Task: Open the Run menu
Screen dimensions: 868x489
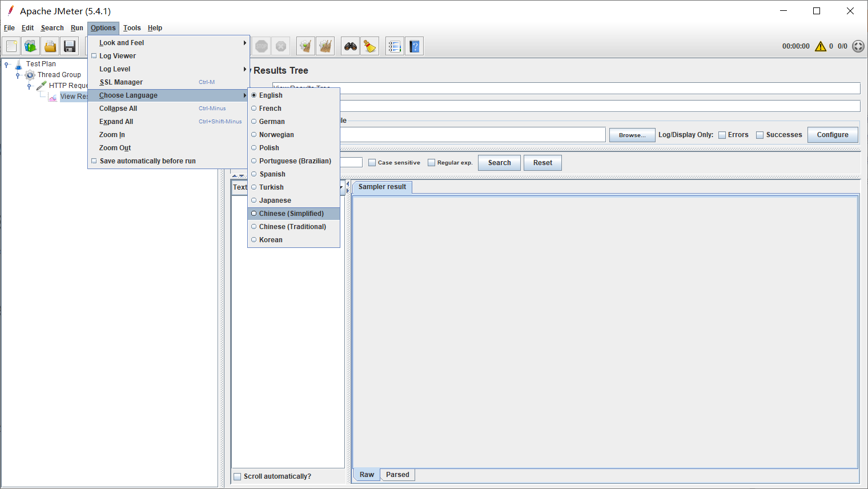Action: 77,28
